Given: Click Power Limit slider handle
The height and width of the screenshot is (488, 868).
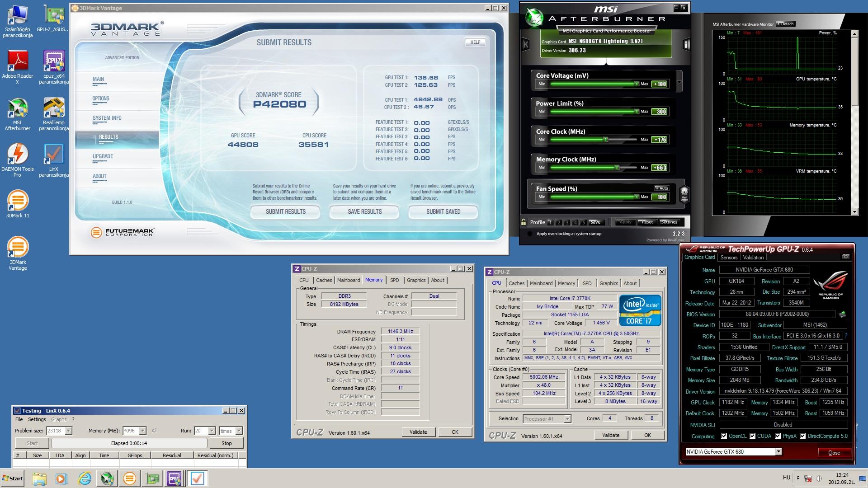Looking at the screenshot, I should point(637,112).
